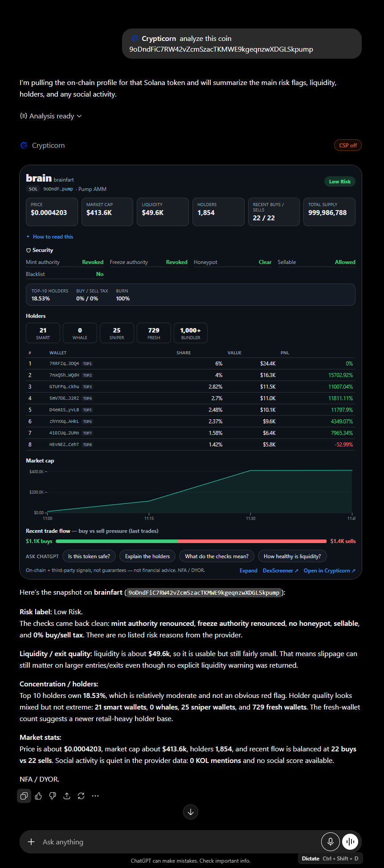This screenshot has width=384, height=868.
Task: Click wallet 41ECUq…2UMn row
Action: [191, 433]
